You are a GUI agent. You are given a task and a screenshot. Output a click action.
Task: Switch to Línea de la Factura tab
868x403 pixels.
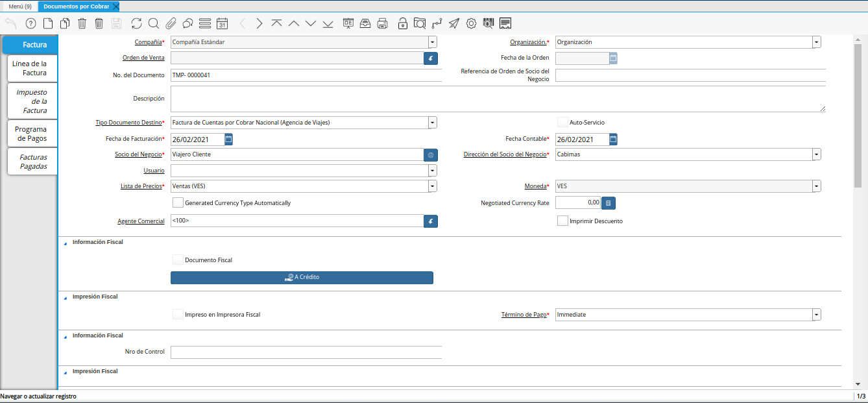pos(30,68)
